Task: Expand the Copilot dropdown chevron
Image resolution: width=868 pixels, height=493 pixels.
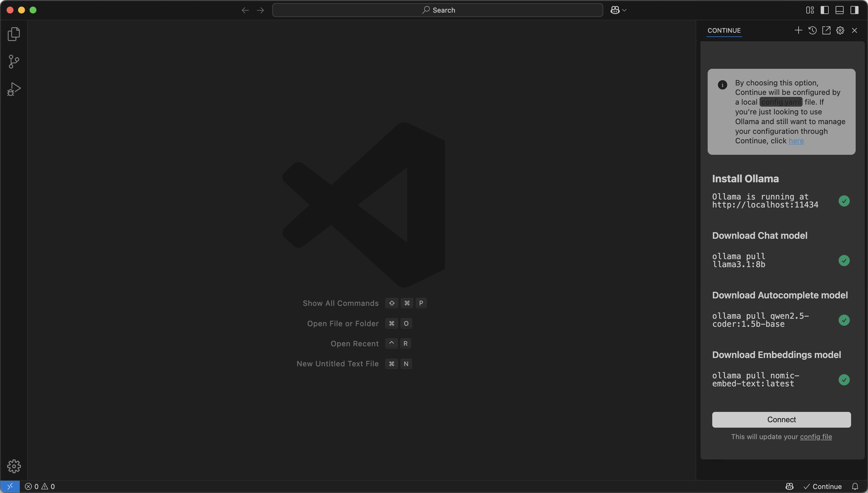Action: coord(624,10)
